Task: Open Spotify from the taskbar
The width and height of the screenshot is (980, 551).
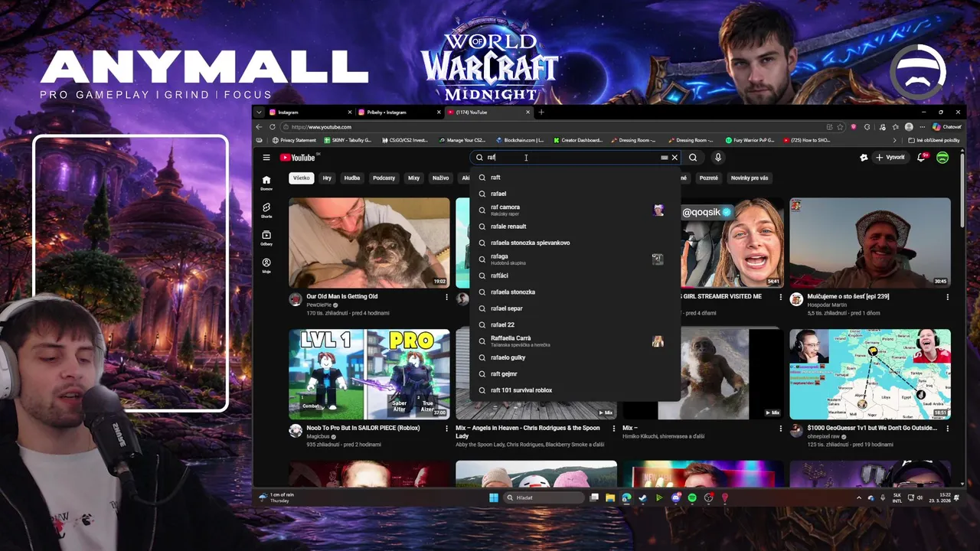Action: [x=692, y=497]
